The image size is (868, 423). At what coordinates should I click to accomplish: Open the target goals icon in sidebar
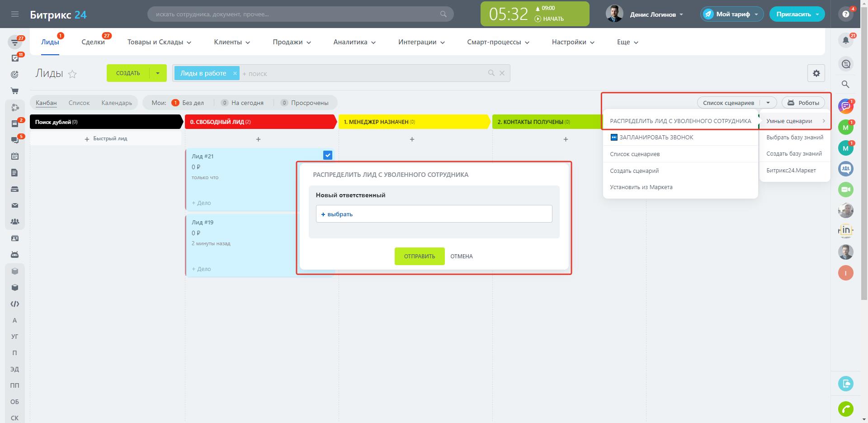coord(14,75)
